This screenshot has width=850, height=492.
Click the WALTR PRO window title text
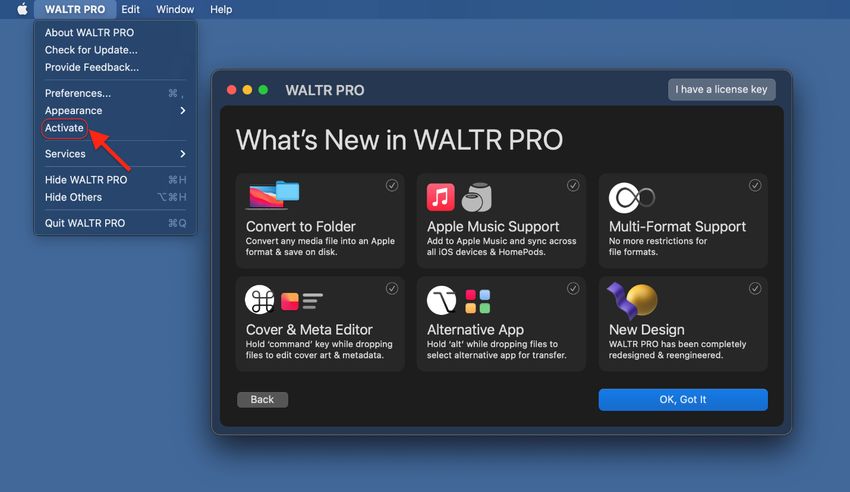click(x=325, y=90)
